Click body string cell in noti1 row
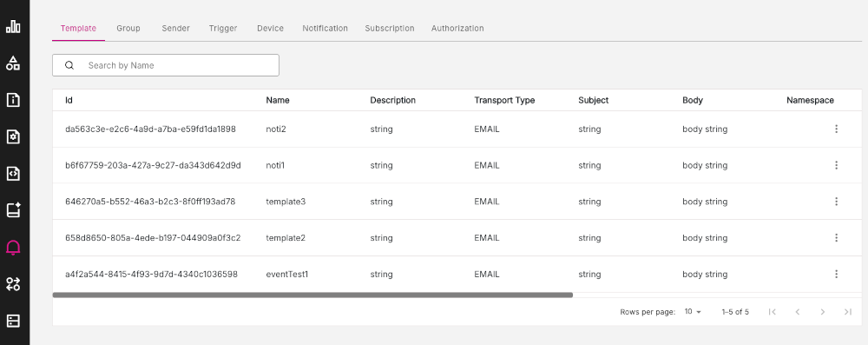The height and width of the screenshot is (345, 868). tap(705, 165)
